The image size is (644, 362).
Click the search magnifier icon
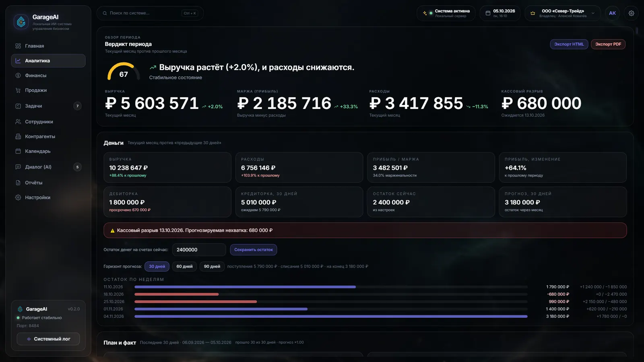coord(105,13)
